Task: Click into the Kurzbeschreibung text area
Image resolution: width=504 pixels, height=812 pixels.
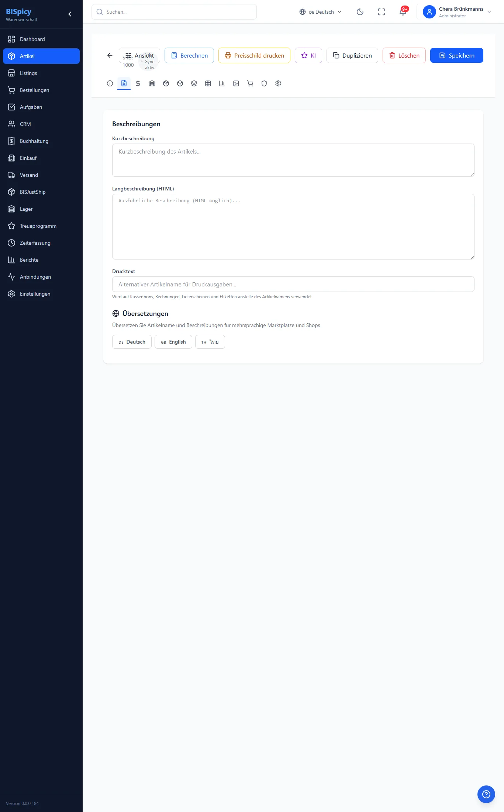Action: (293, 160)
